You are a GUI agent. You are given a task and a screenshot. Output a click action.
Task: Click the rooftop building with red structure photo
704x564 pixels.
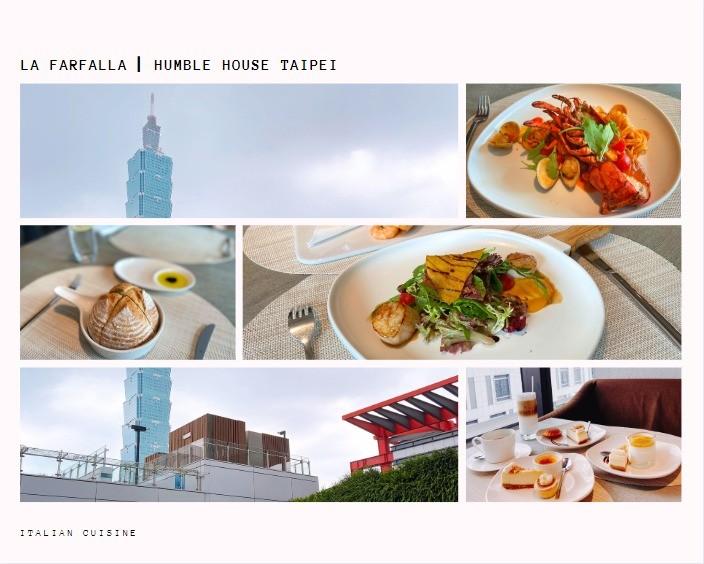(x=239, y=435)
